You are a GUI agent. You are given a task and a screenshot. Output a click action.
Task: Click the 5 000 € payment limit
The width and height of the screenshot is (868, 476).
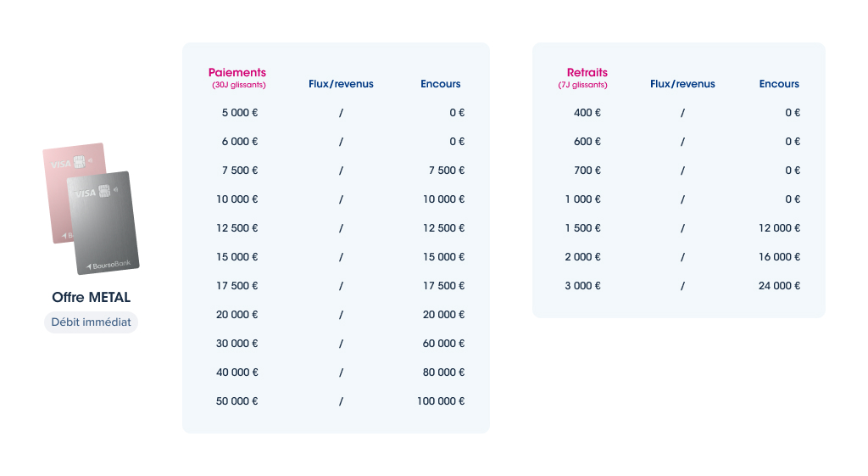(240, 113)
